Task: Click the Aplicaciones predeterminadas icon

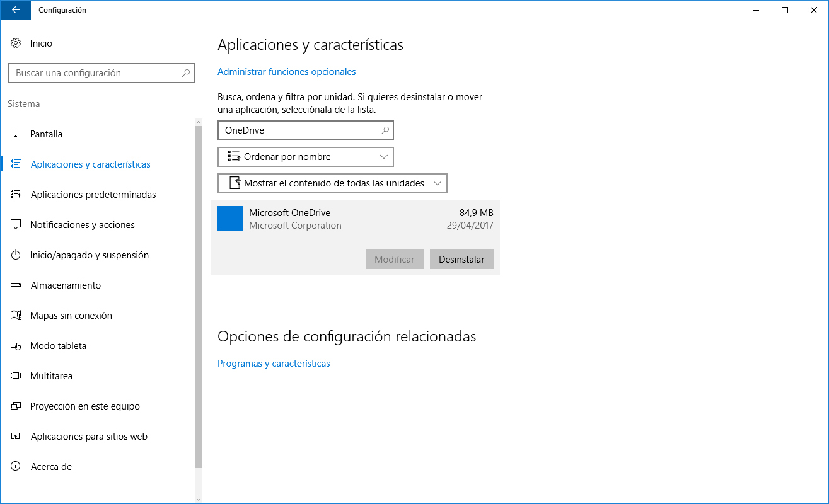Action: coord(16,195)
